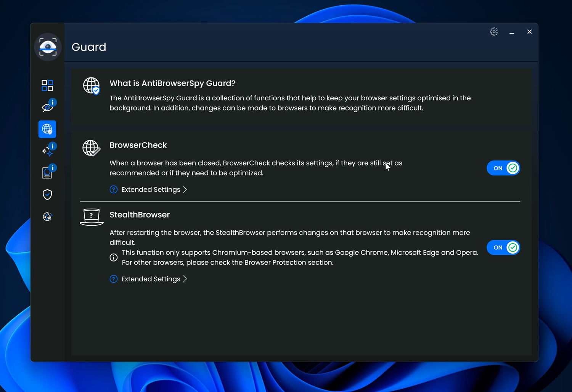Click the crossed-out eye sidebar icon

[x=47, y=108]
